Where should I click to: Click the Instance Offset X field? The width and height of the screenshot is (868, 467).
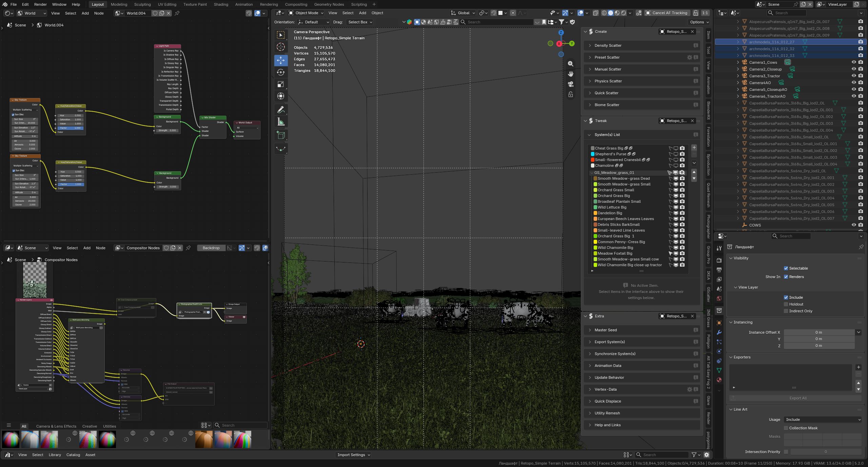(819, 332)
